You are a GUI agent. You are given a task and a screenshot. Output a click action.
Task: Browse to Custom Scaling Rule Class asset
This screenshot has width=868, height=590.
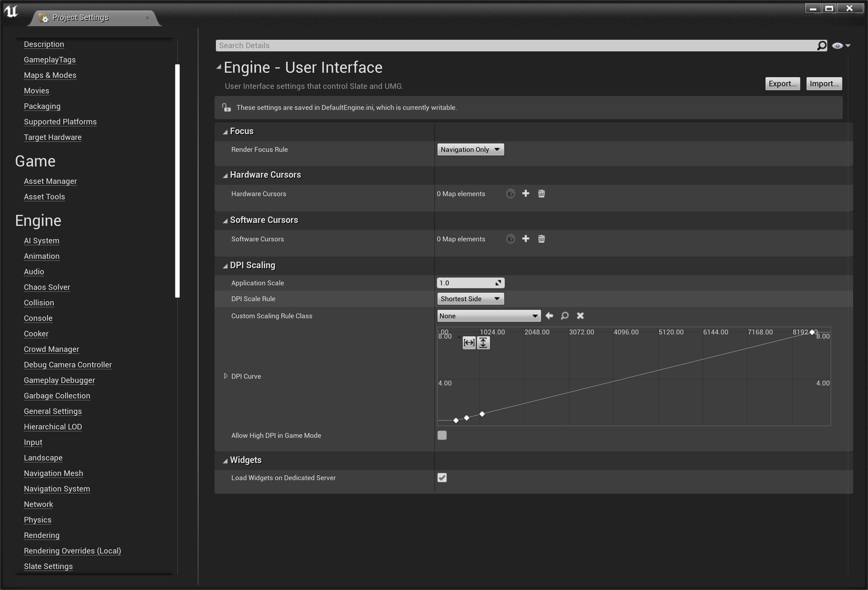(x=565, y=316)
